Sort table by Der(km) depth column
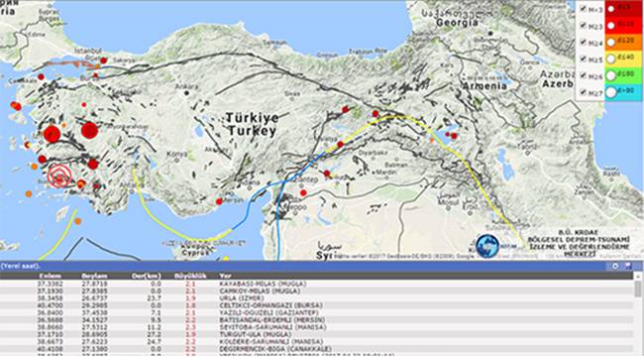The image size is (644, 357). [x=147, y=276]
